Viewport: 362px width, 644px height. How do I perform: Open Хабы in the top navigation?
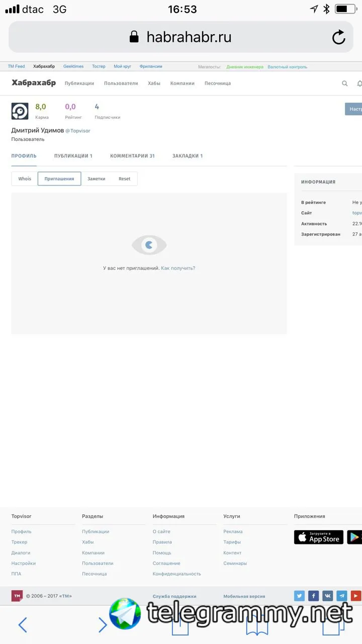(154, 84)
